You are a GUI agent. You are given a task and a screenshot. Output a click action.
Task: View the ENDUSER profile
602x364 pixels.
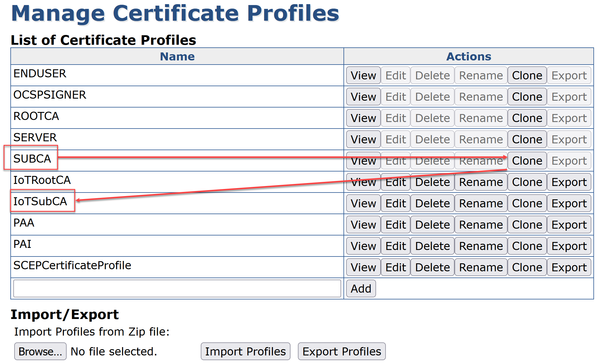[x=363, y=75]
